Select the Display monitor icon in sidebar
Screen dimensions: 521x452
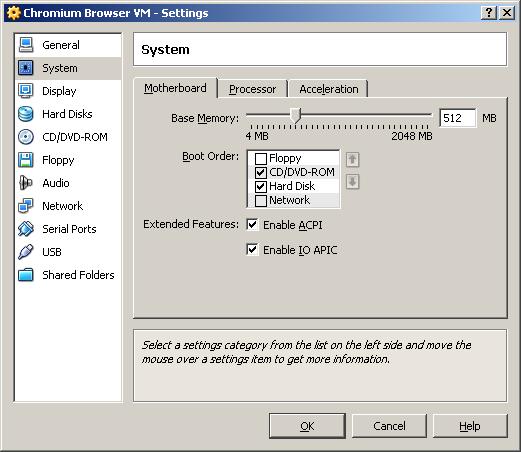coord(26,91)
